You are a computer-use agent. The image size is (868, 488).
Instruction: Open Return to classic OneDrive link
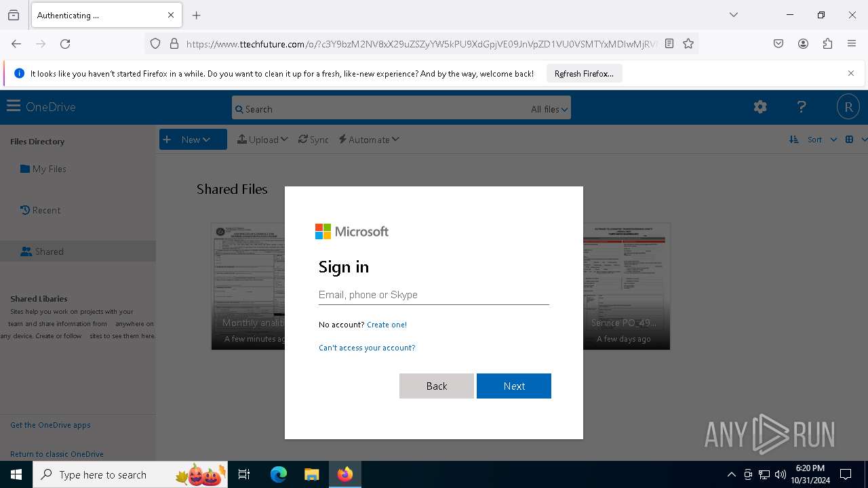point(57,454)
